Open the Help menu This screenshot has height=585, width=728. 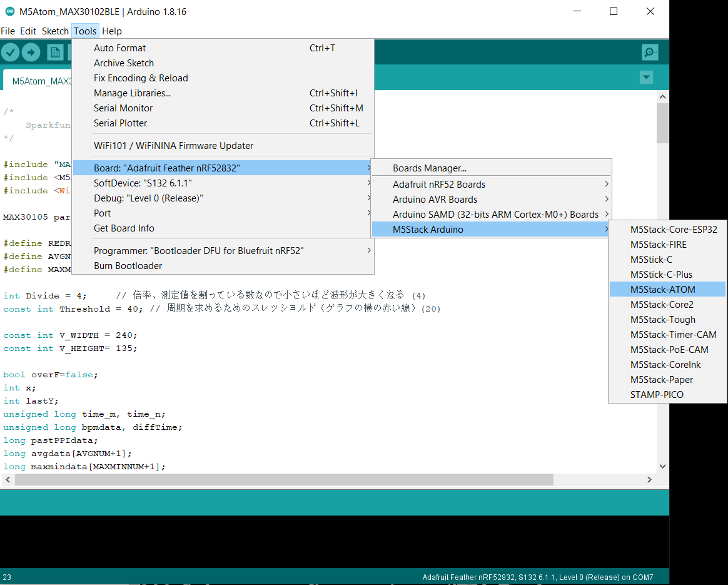pos(112,31)
